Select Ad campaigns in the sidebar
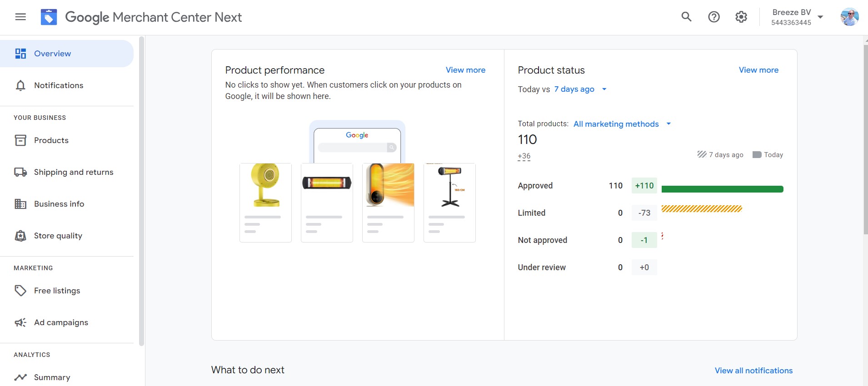The image size is (868, 386). coord(61,322)
